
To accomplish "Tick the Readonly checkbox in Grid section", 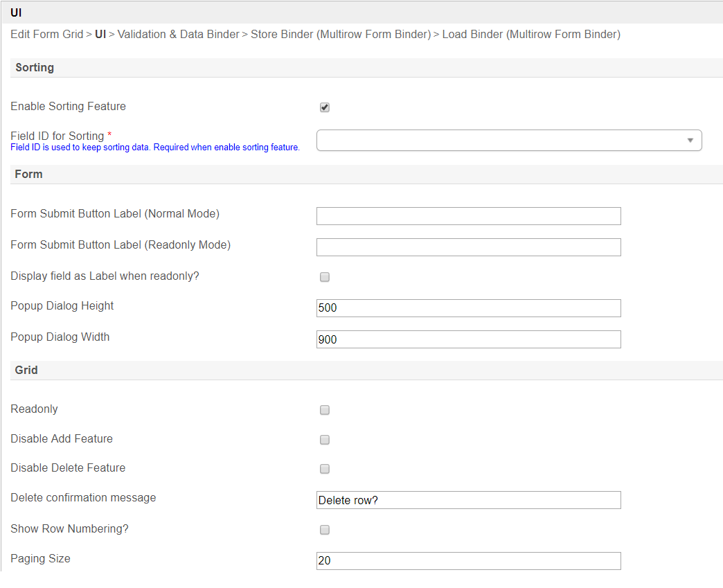I will (x=325, y=410).
